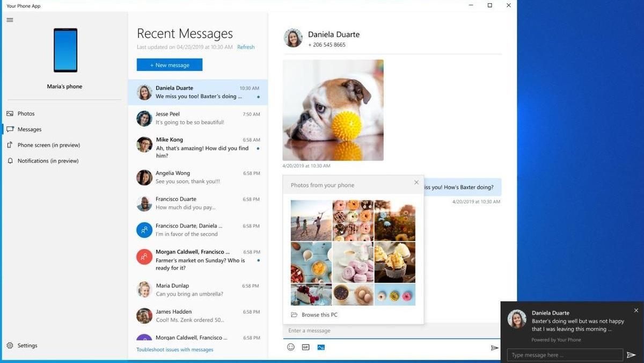Image resolution: width=644 pixels, height=363 pixels.
Task: Click the New message button
Action: tap(170, 65)
